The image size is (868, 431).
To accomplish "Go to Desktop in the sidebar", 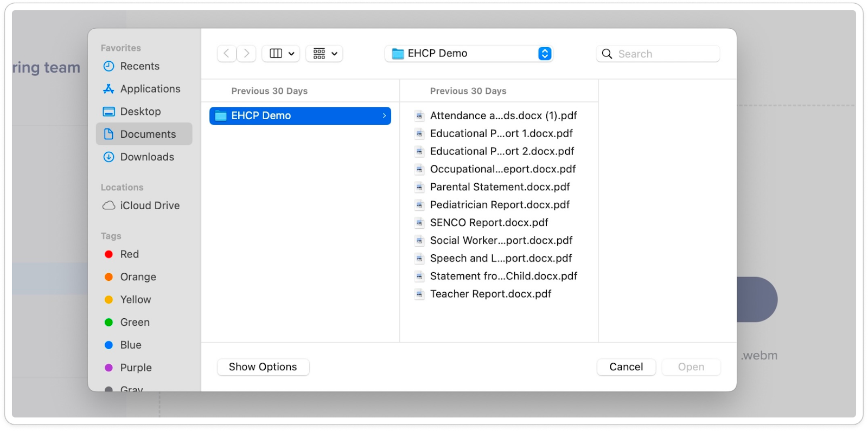I will pos(140,112).
